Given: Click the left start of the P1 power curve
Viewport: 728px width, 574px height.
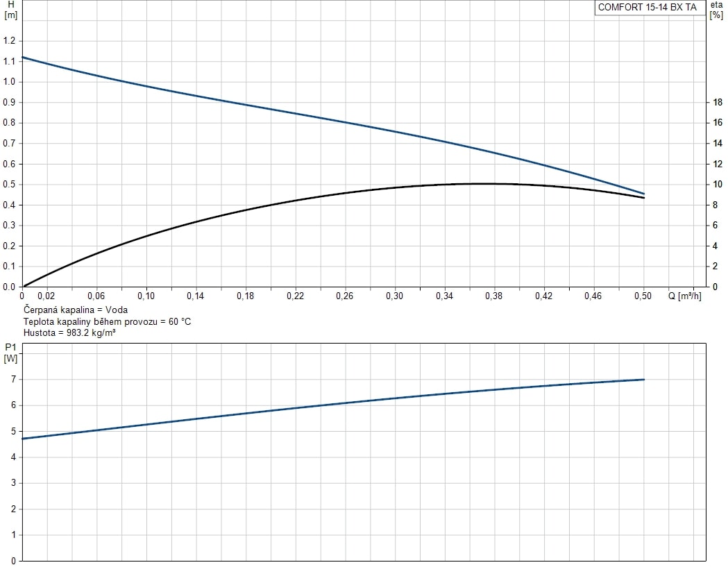Looking at the screenshot, I should click(x=23, y=439).
